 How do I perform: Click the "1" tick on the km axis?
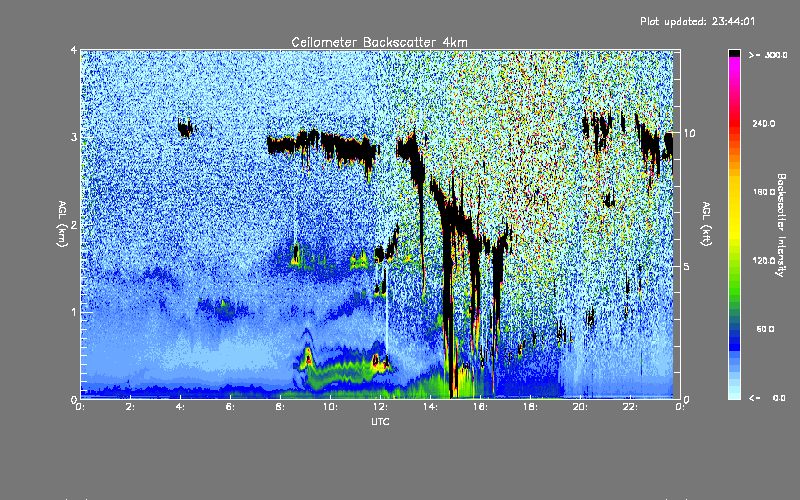(74, 312)
